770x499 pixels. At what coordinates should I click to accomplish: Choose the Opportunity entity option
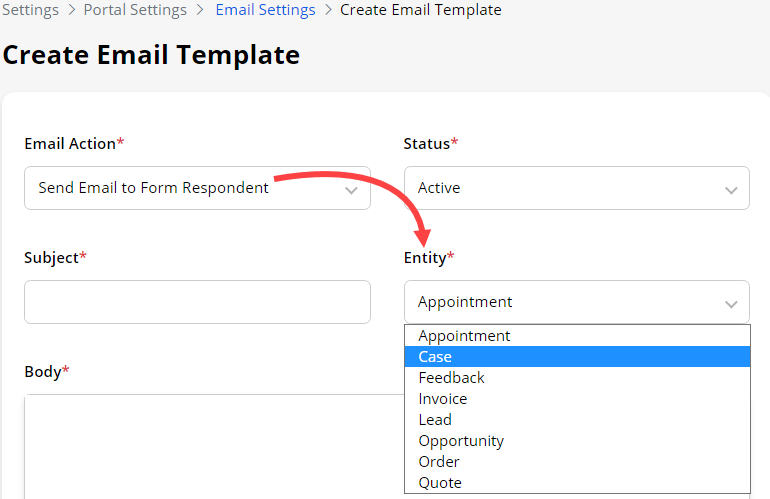pos(461,441)
